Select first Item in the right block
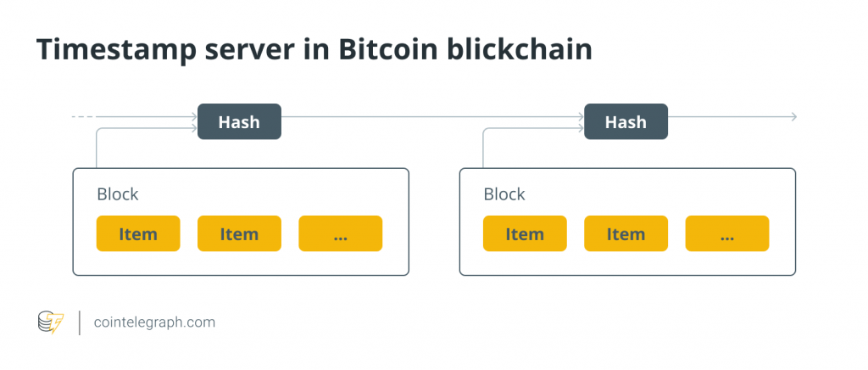868x370 pixels. [525, 234]
